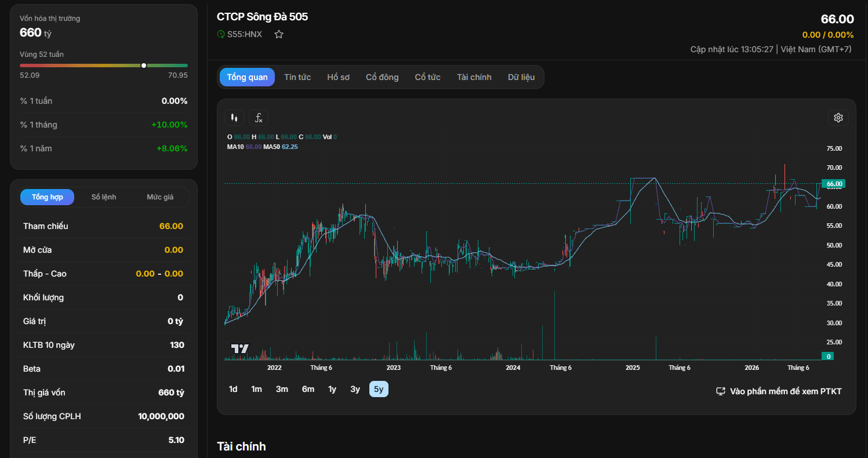Open the Tin tức tab
The height and width of the screenshot is (458, 868).
[x=297, y=77]
